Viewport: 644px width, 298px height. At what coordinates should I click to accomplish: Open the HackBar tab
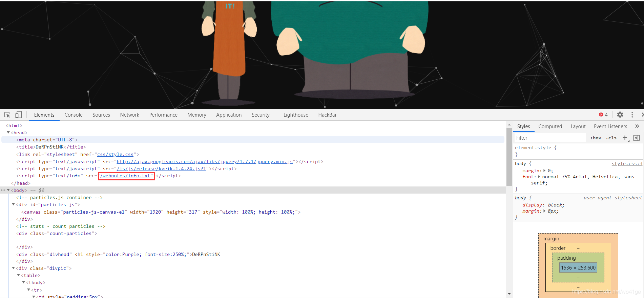coord(327,115)
